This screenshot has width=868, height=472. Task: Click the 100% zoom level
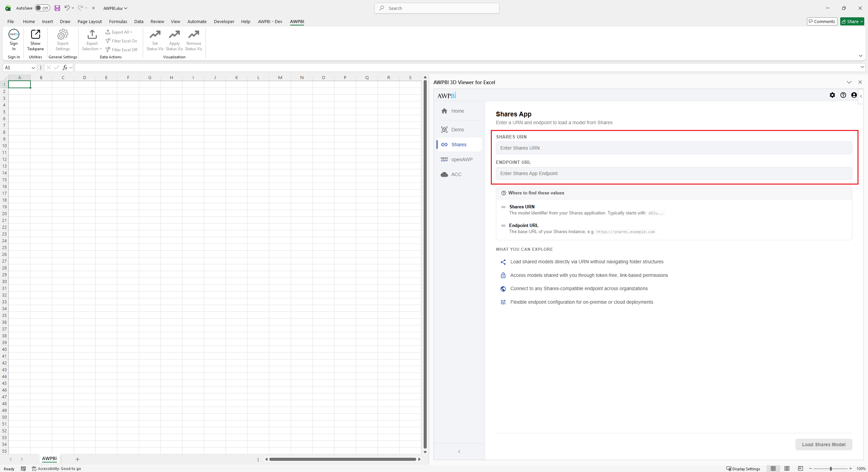[x=861, y=469]
